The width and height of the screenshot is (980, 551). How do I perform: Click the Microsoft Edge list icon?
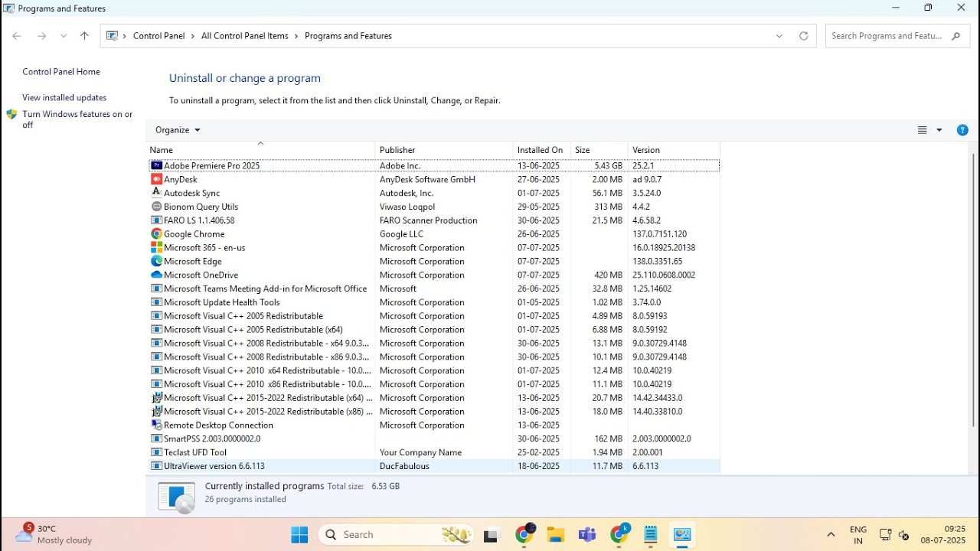click(156, 262)
